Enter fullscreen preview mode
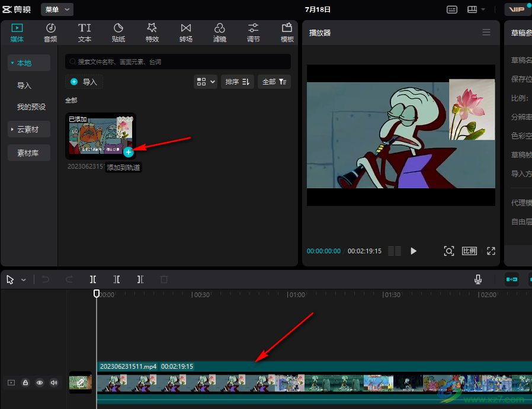The height and width of the screenshot is (409, 532). (491, 251)
